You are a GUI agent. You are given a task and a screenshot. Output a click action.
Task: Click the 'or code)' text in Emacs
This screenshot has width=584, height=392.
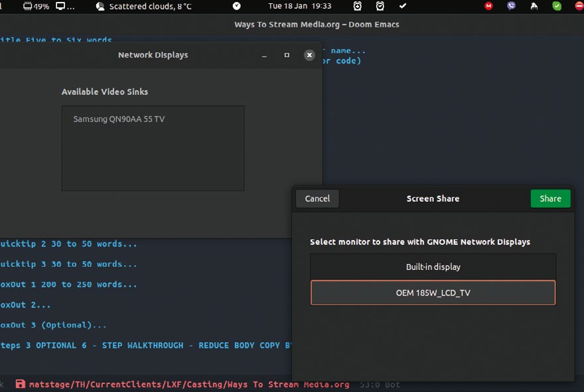[x=342, y=60]
